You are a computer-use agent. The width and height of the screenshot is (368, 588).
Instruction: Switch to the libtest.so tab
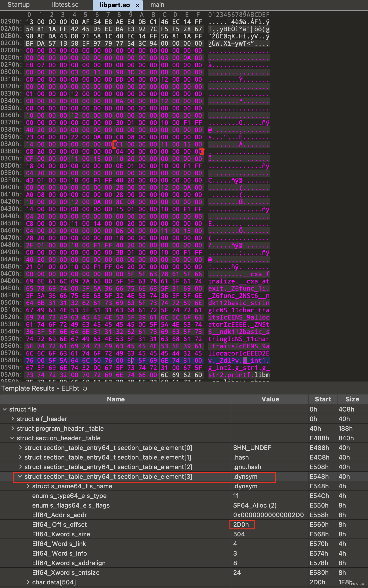point(65,5)
